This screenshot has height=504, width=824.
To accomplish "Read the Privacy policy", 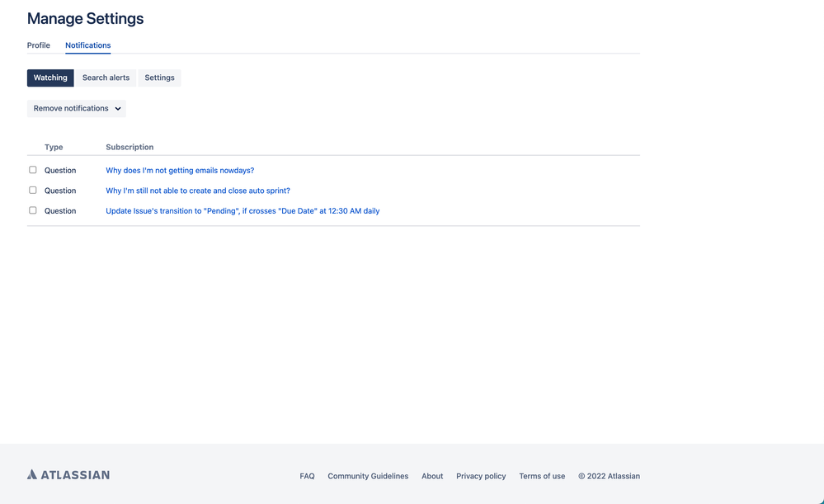I will 481,476.
